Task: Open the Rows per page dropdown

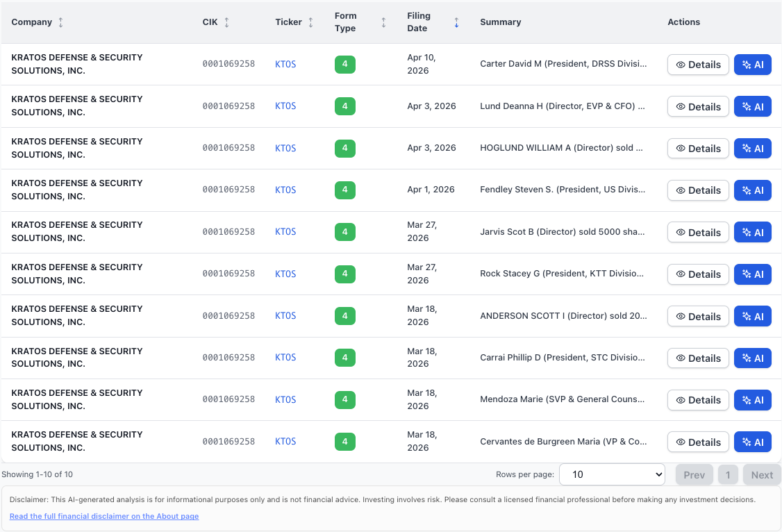Action: pos(612,474)
